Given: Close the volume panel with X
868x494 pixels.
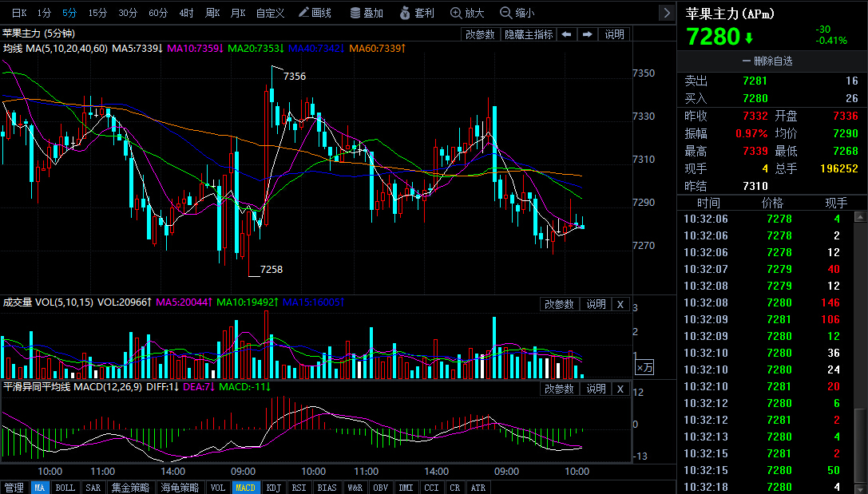Looking at the screenshot, I should [620, 304].
